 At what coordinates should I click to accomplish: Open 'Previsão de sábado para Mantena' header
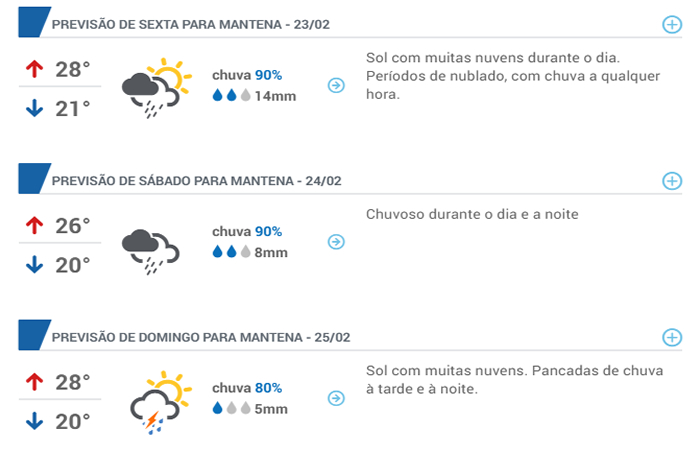pyautogui.click(x=196, y=181)
